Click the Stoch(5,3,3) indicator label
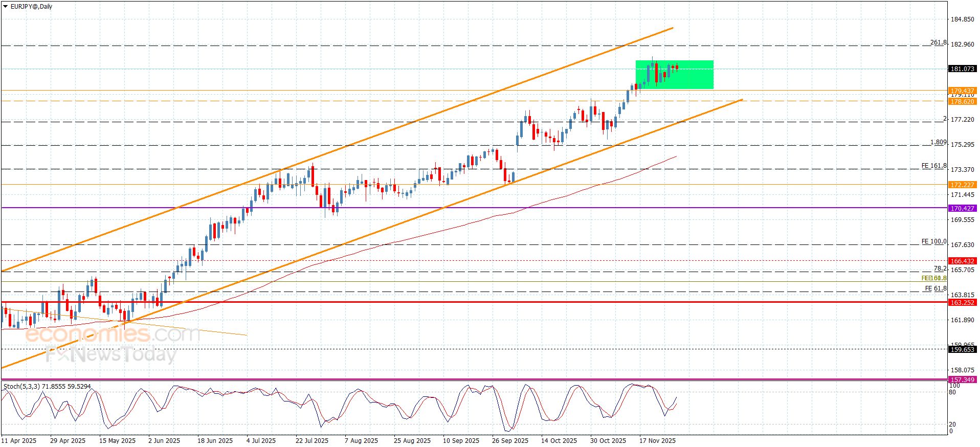This screenshot has height=447, width=980. pos(47,387)
